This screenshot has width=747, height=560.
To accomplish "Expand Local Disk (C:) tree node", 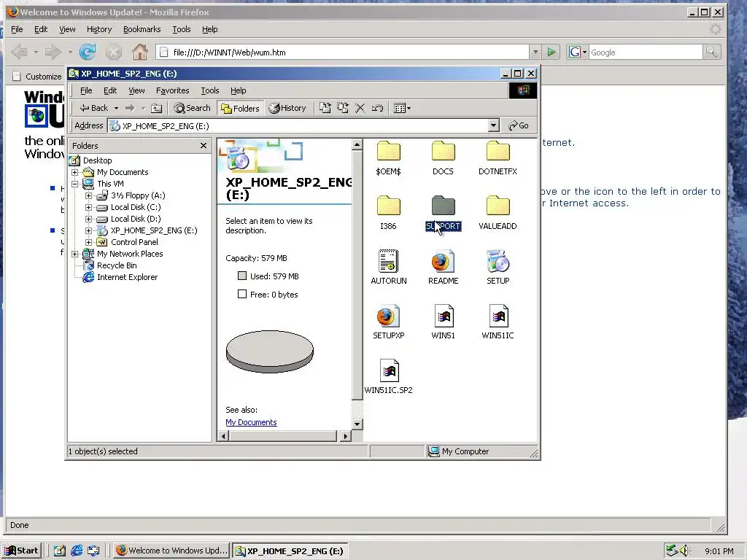I will 88,207.
